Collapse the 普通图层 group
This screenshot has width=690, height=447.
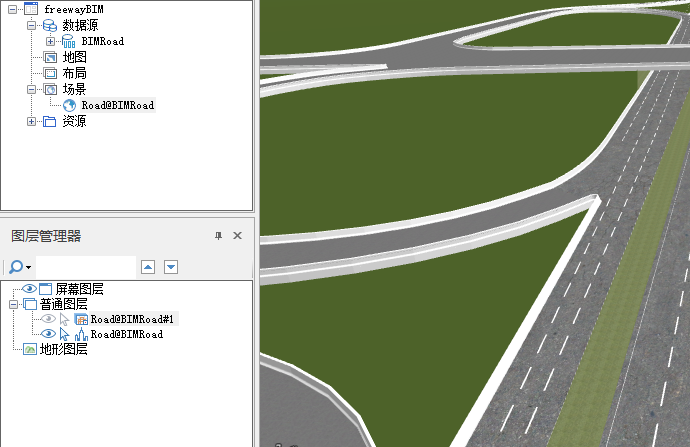click(x=13, y=304)
